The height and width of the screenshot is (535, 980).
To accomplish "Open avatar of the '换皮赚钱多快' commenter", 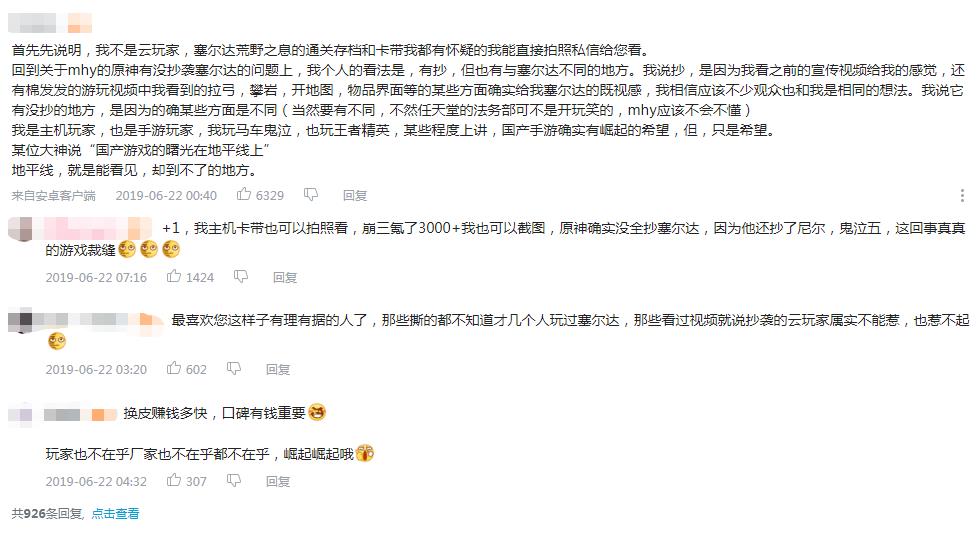I will (x=19, y=413).
